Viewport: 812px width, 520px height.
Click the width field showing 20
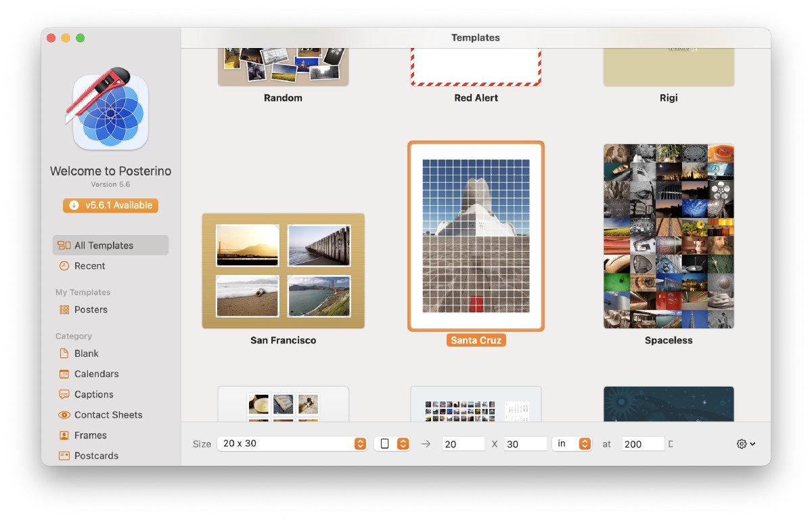[464, 443]
